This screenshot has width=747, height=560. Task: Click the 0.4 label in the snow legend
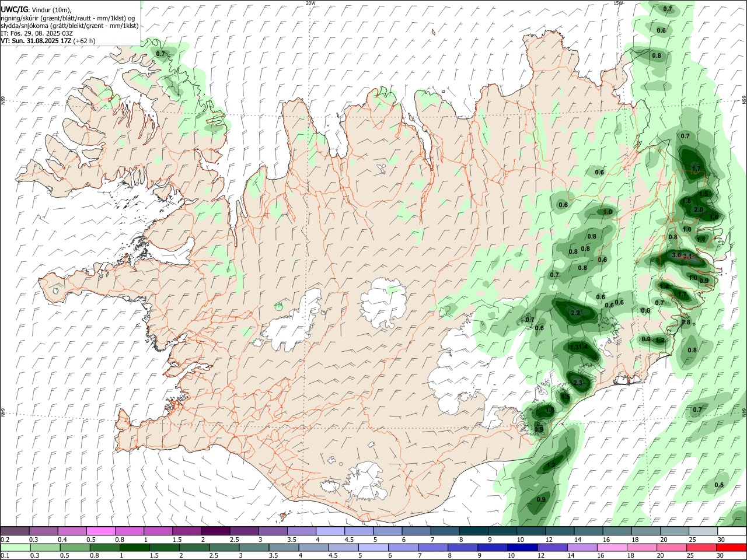(x=62, y=540)
